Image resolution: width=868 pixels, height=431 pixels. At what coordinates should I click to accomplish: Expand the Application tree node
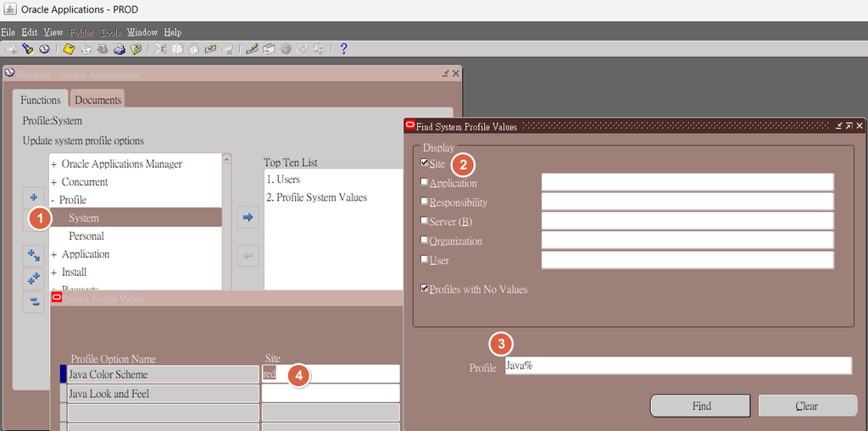(53, 255)
